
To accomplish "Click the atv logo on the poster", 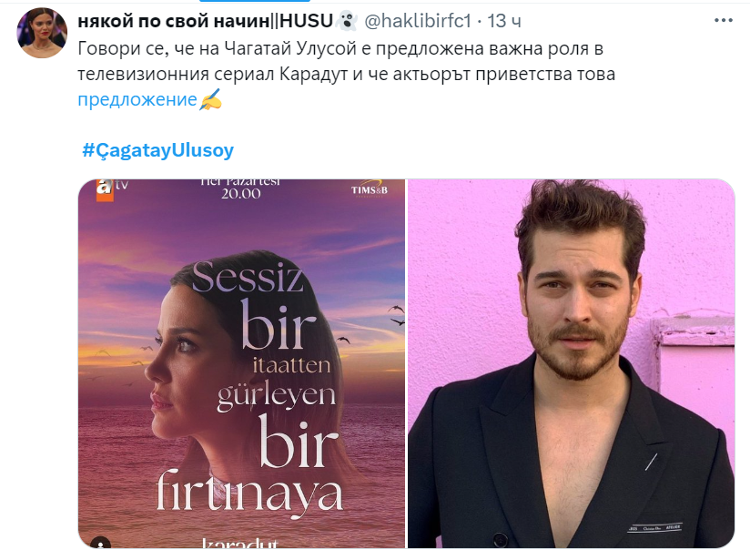I will tap(111, 188).
